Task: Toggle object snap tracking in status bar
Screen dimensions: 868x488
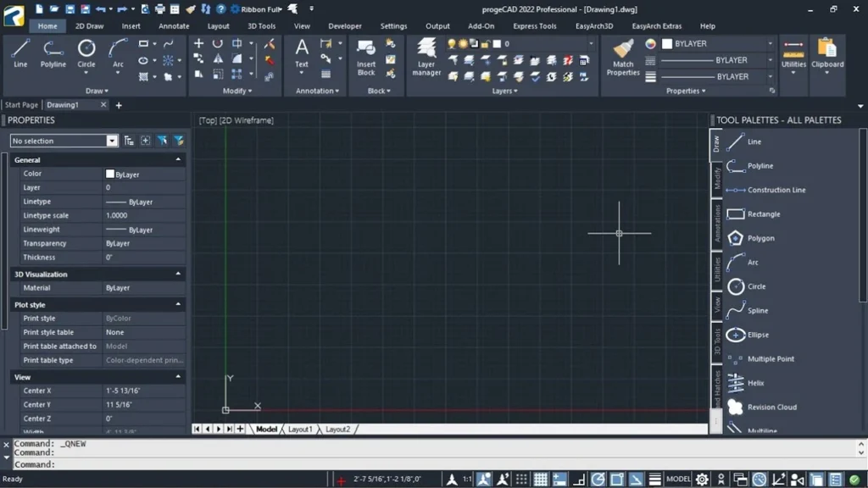Action: point(636,480)
